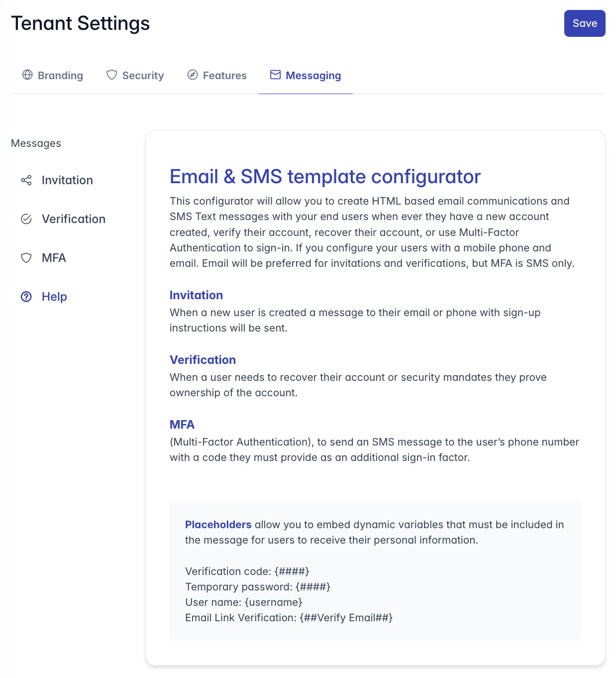Click the shield icon beside MFA sidebar item

tap(26, 258)
